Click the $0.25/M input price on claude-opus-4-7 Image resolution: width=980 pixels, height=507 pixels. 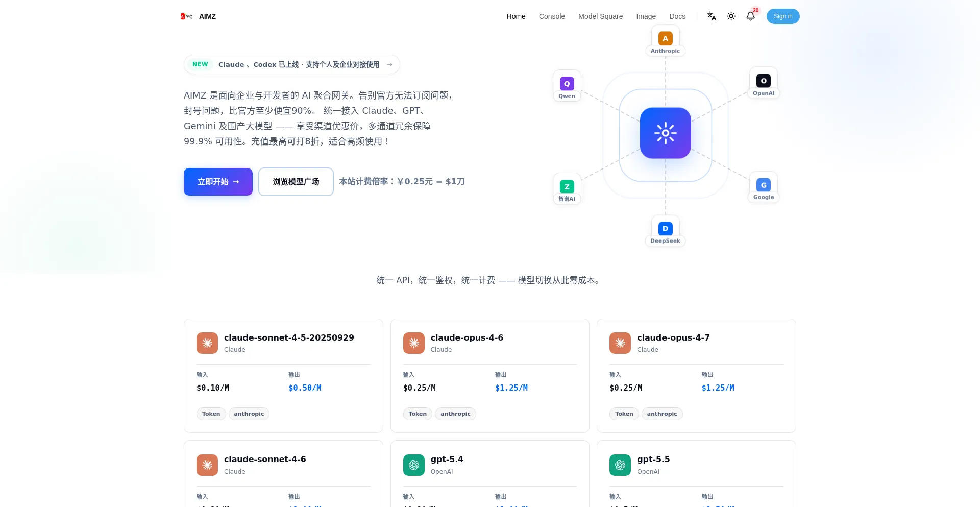pos(626,388)
